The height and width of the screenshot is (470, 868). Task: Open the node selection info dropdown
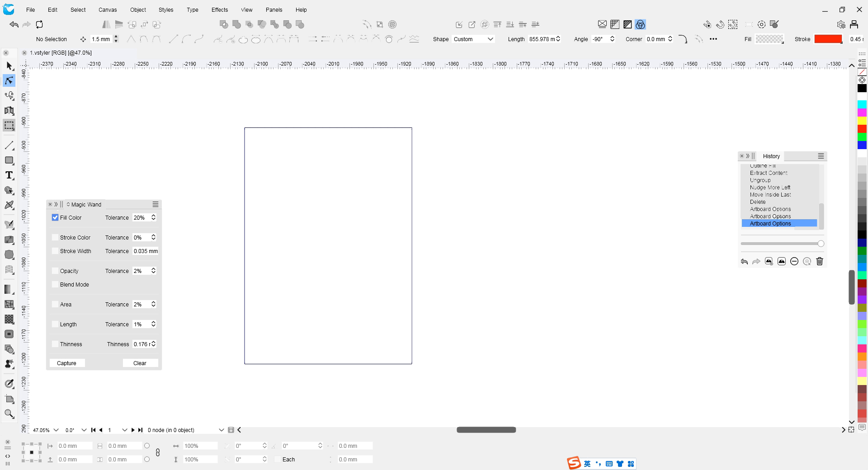point(221,430)
